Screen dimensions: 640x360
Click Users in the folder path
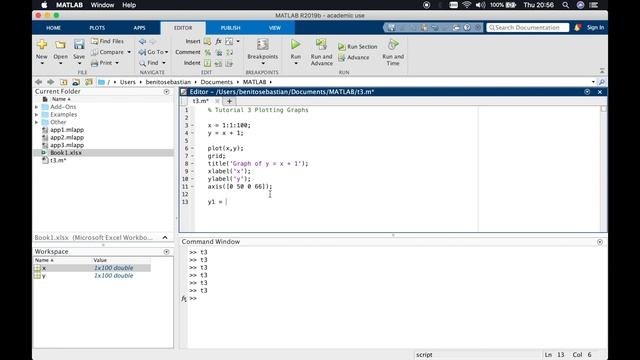pos(127,82)
